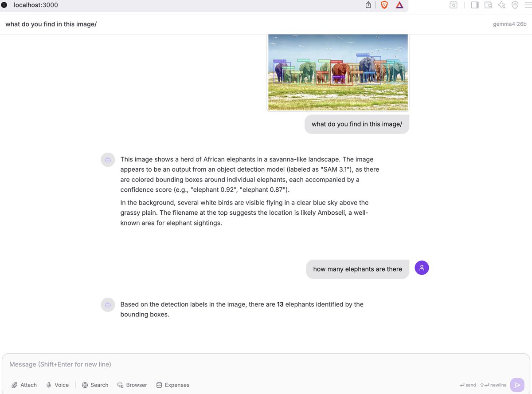Click the share icon in address bar
Viewport: 532px width, 394px height.
pyautogui.click(x=368, y=5)
